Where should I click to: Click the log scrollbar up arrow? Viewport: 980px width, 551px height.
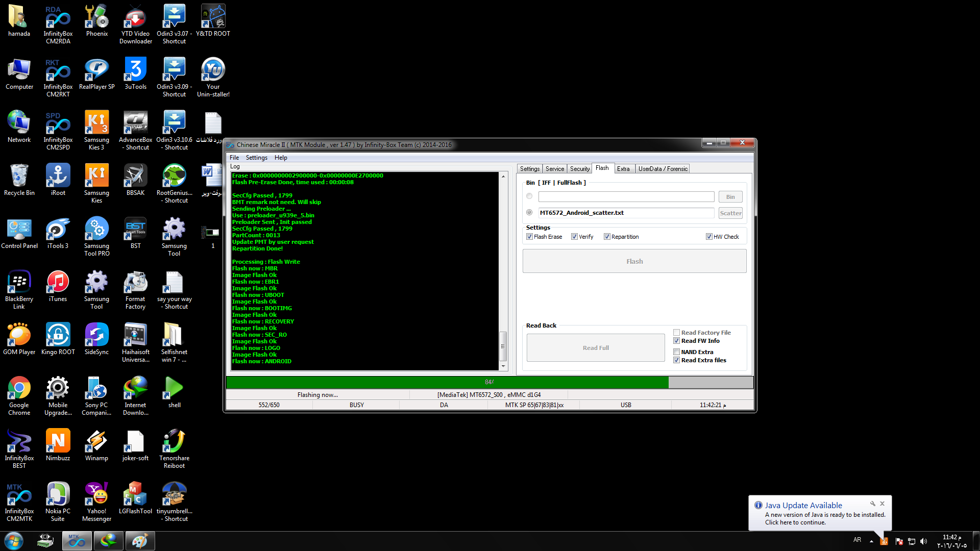(503, 177)
